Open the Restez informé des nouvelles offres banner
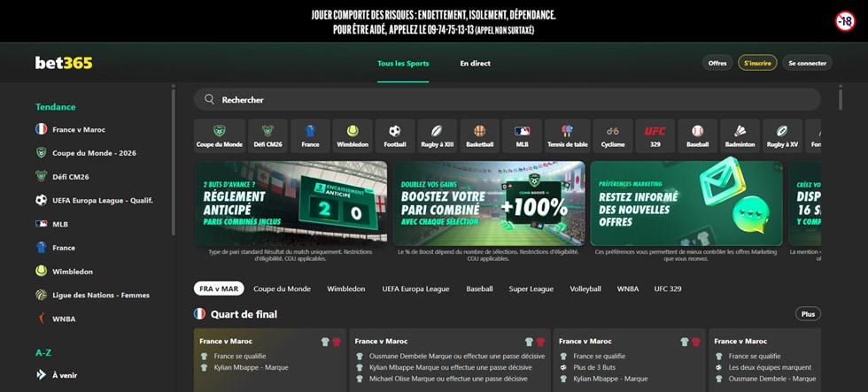Viewport: 868px width, 392px height. point(686,204)
